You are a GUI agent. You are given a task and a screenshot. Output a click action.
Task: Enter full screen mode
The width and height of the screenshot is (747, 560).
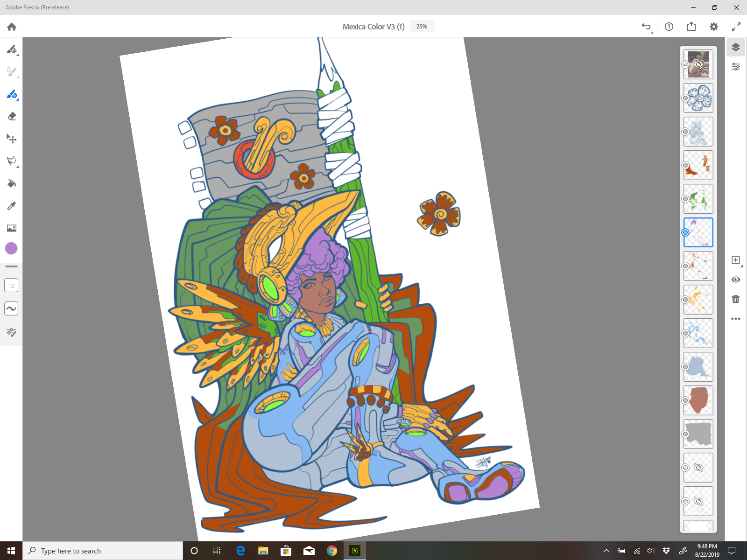click(736, 27)
